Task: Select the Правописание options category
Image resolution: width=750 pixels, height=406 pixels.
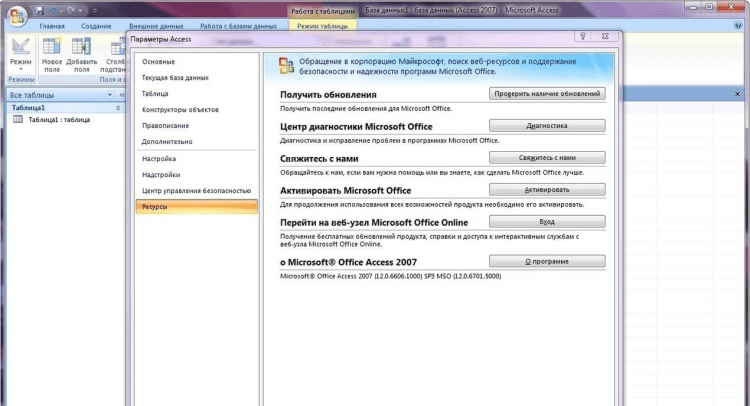Action: click(x=165, y=126)
